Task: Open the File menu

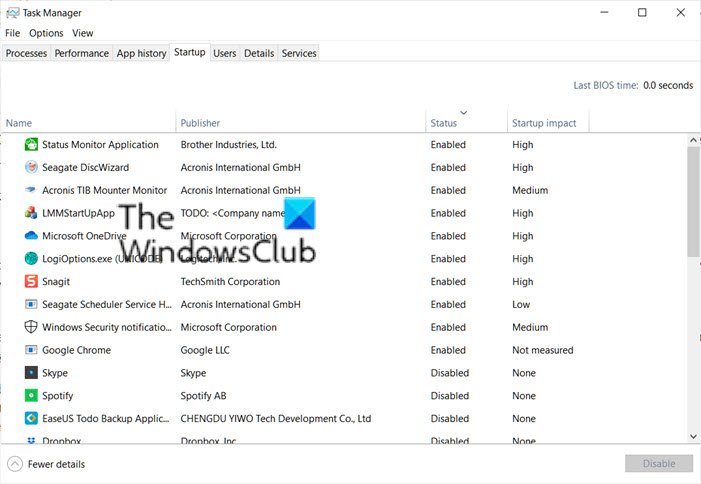Action: click(x=13, y=33)
